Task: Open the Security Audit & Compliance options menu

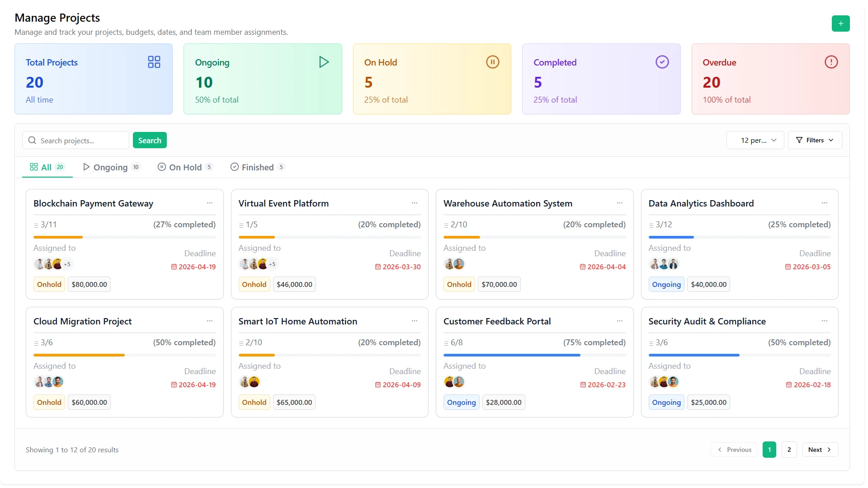Action: pos(825,321)
